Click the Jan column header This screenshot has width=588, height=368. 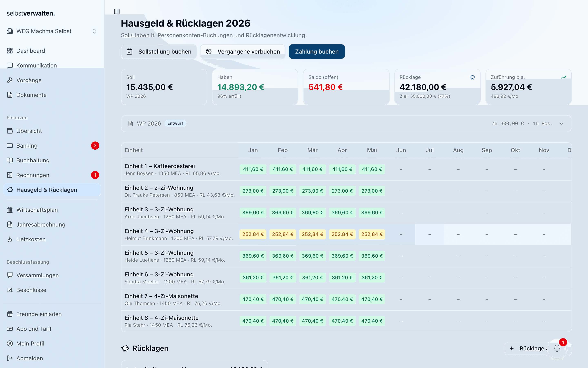[x=253, y=150]
